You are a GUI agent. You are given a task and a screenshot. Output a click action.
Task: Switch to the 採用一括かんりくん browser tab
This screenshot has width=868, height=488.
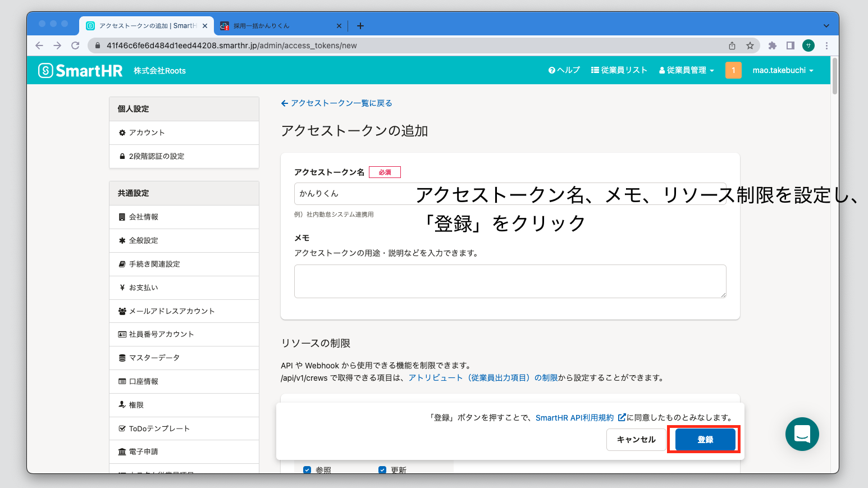pos(280,26)
